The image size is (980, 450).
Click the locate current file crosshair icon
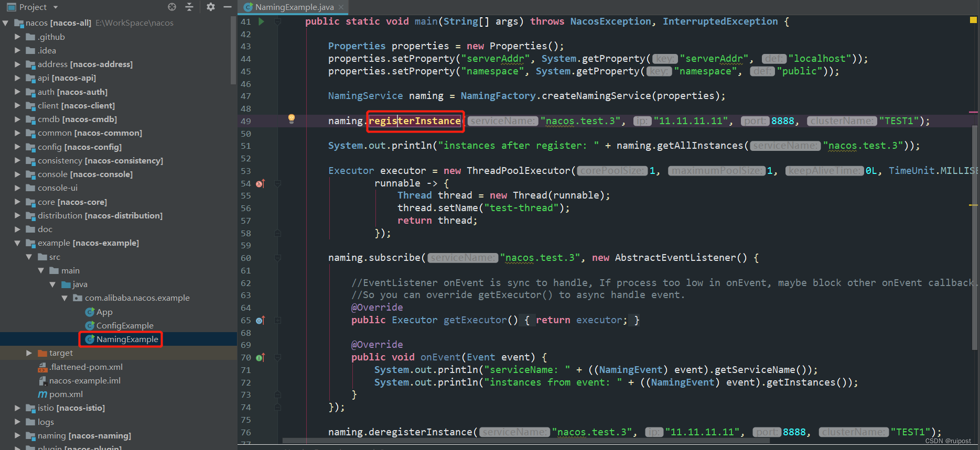click(172, 7)
